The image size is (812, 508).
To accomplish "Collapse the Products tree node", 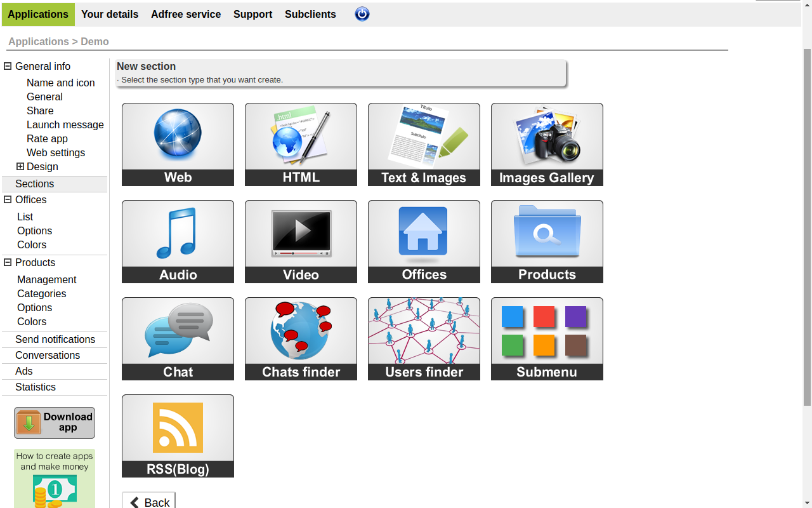I will point(8,262).
